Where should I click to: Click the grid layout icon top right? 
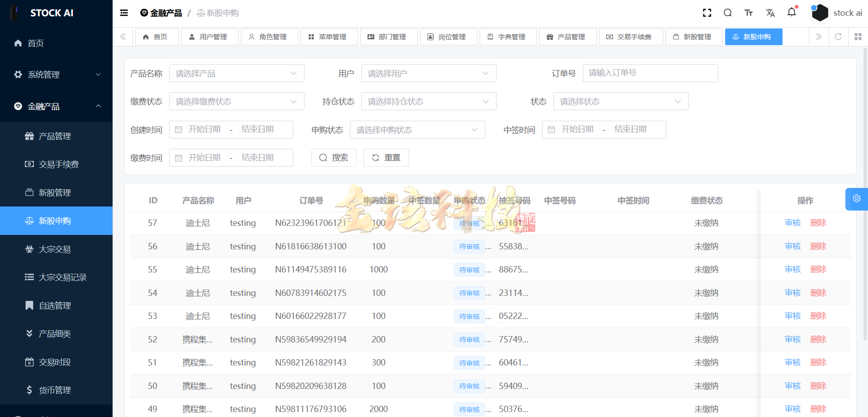[858, 37]
